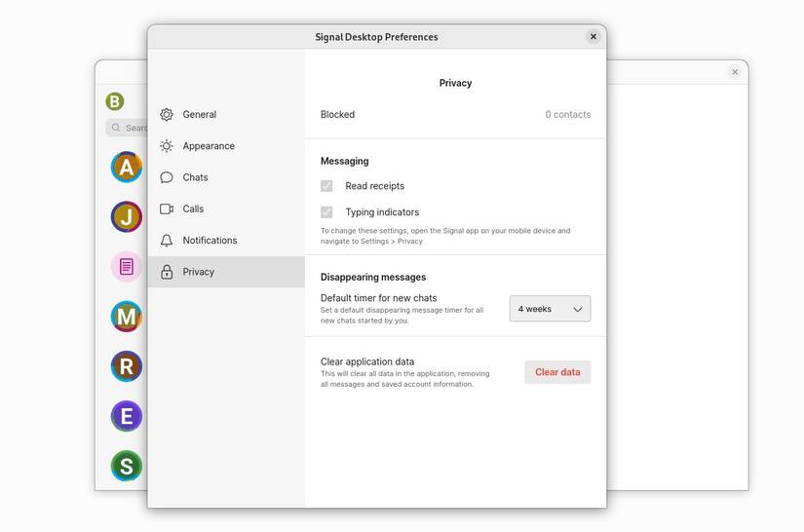This screenshot has height=532, width=804.
Task: Click the Signal Desktop Preferences title
Action: click(376, 37)
